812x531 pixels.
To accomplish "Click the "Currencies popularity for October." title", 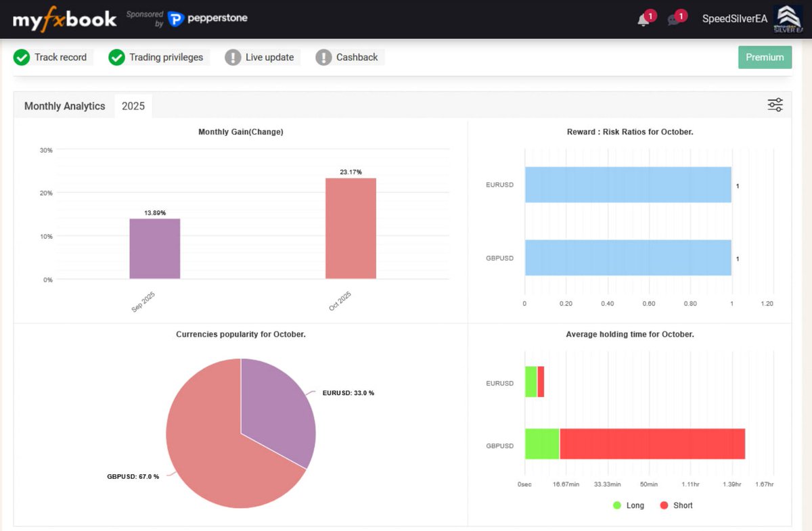I will point(241,334).
